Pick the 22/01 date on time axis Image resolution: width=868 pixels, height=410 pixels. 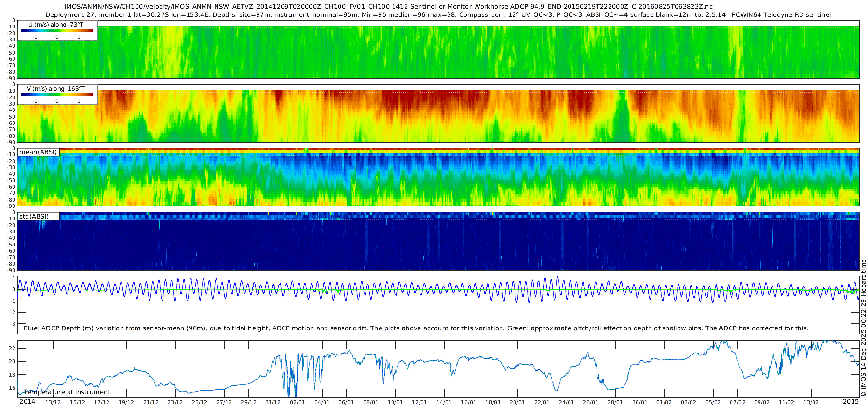click(542, 402)
